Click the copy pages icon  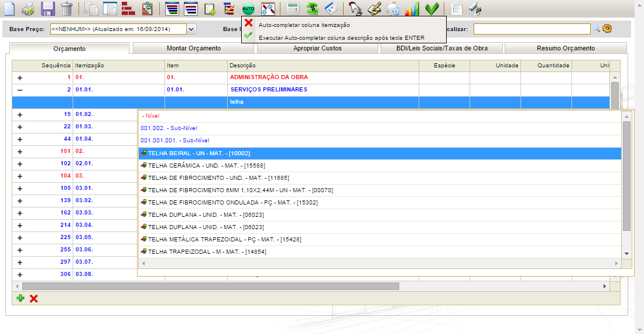pos(91,9)
